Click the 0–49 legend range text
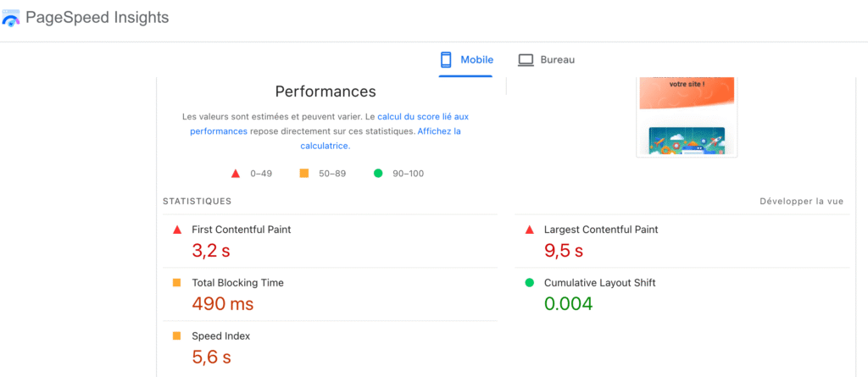 [x=261, y=174]
